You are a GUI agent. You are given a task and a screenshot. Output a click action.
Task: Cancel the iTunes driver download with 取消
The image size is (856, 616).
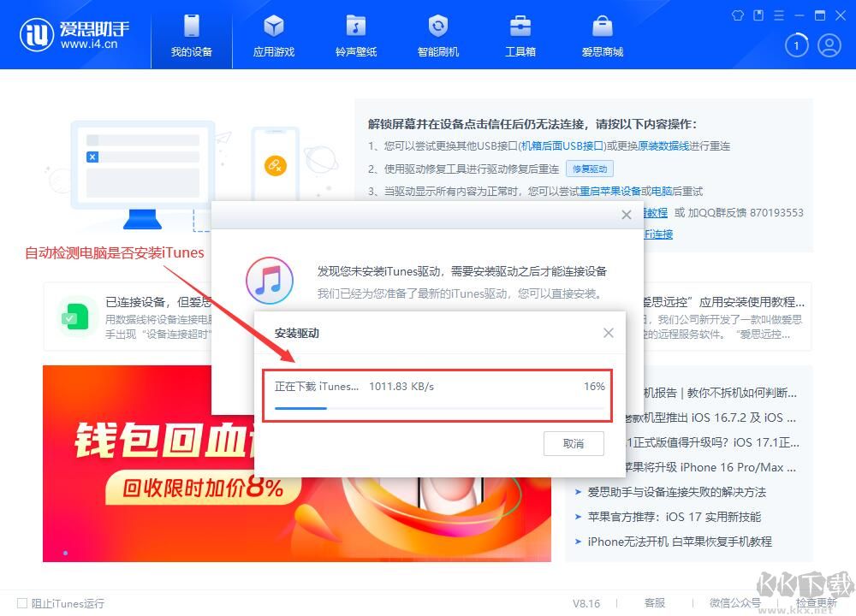[574, 443]
